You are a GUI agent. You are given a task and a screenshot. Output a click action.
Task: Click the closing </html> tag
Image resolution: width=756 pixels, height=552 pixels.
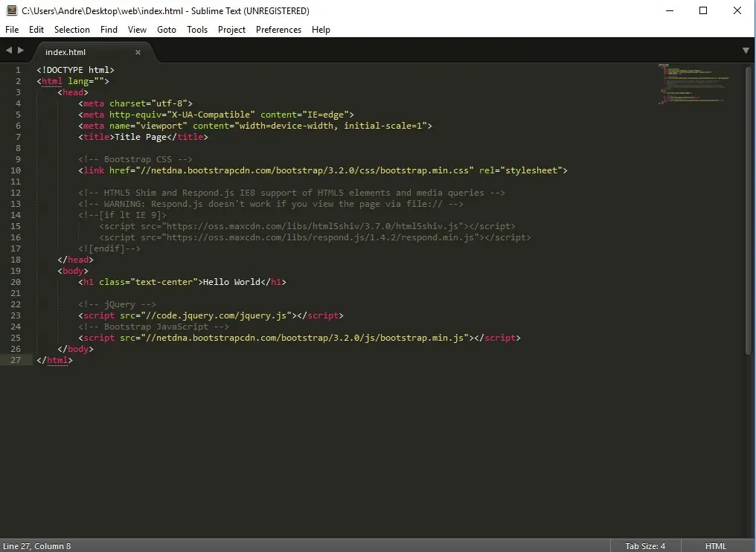[54, 360]
